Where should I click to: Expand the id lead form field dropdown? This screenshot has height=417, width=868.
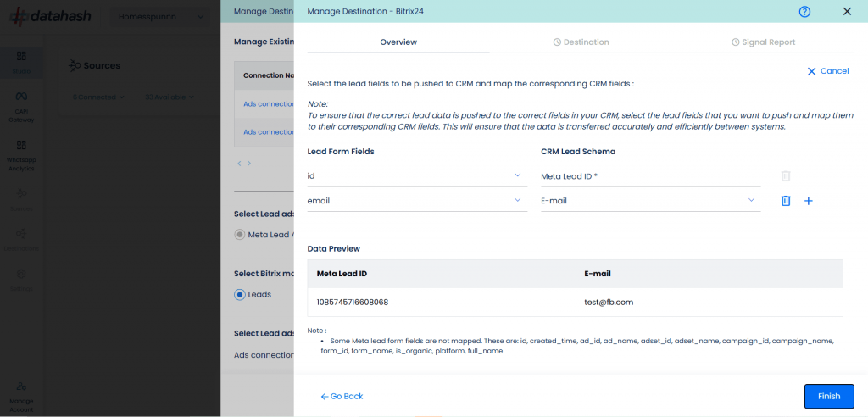pos(417,176)
